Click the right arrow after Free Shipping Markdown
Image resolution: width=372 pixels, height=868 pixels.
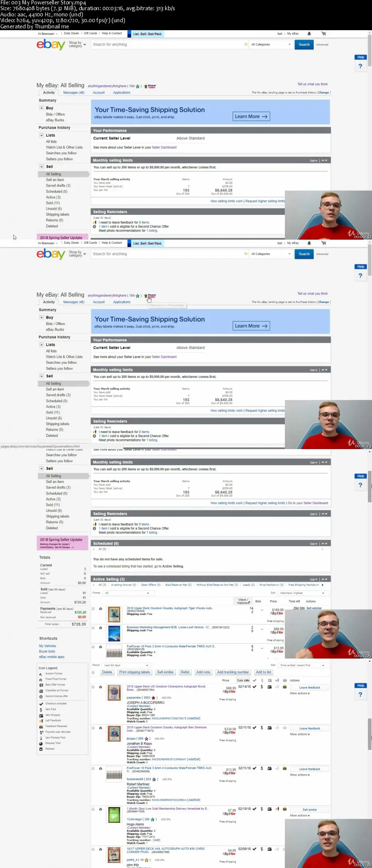(323, 585)
